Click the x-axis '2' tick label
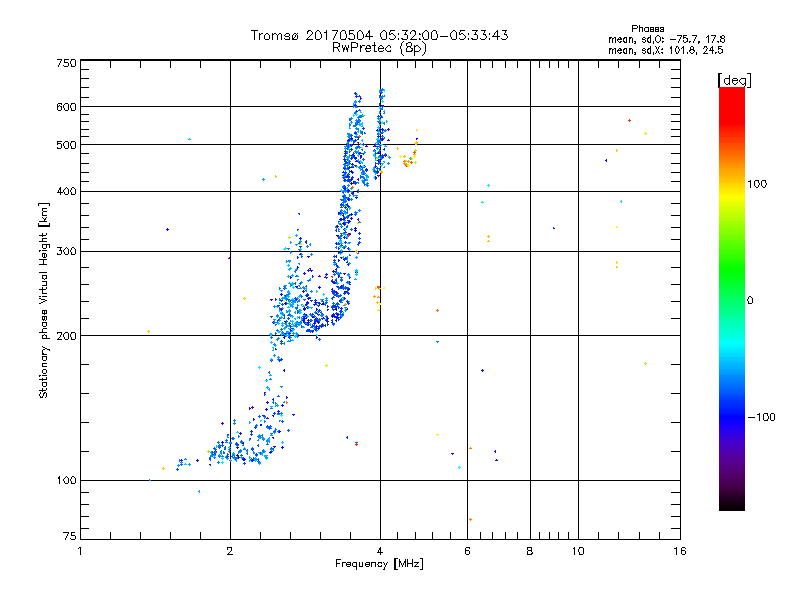 [230, 551]
